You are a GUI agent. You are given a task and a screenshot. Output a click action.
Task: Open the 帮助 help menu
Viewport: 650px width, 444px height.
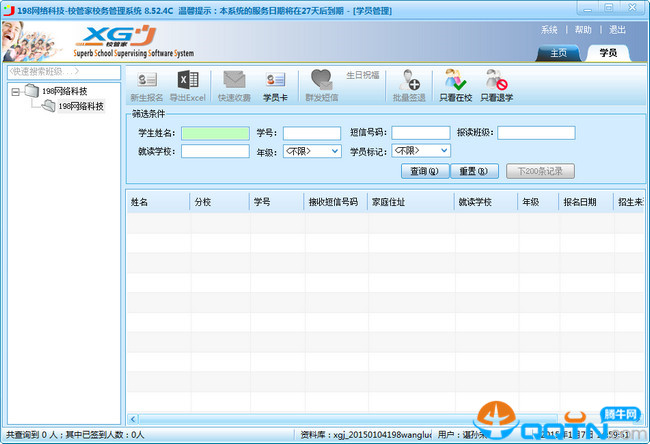pyautogui.click(x=583, y=30)
